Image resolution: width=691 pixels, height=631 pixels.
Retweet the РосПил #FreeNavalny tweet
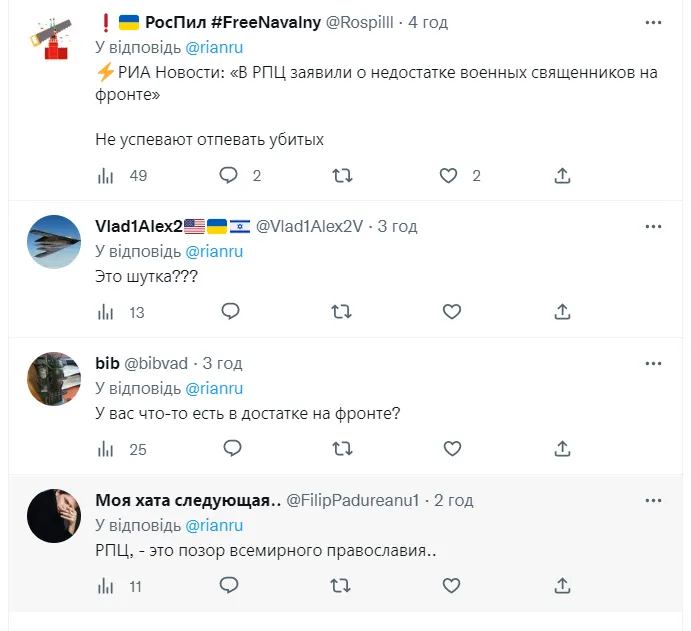(341, 176)
